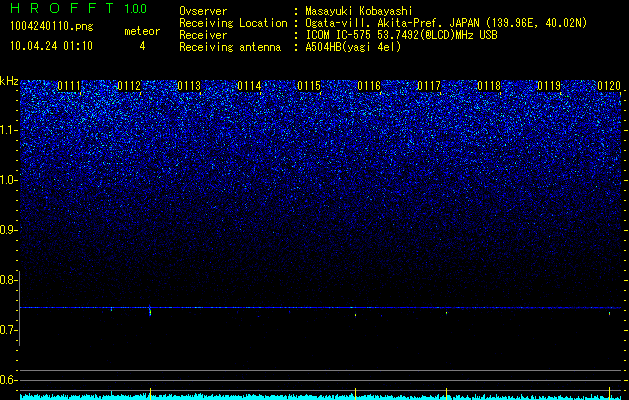The image size is (629, 400).
Task: Click the Ovserver label
Action: (x=203, y=12)
